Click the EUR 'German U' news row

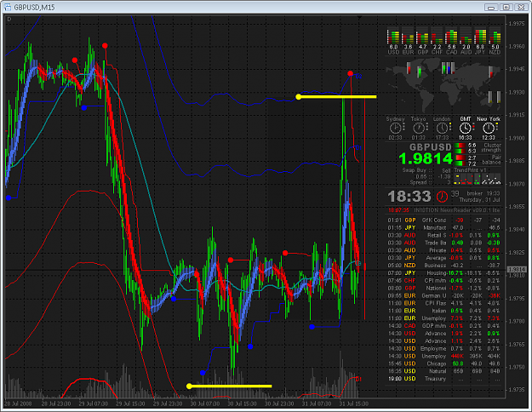click(x=443, y=295)
